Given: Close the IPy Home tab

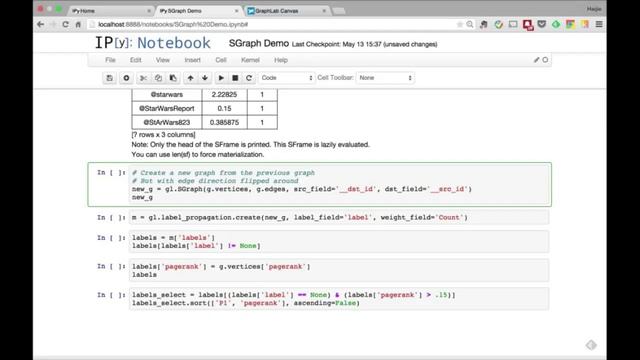Looking at the screenshot, I should tap(149, 11).
